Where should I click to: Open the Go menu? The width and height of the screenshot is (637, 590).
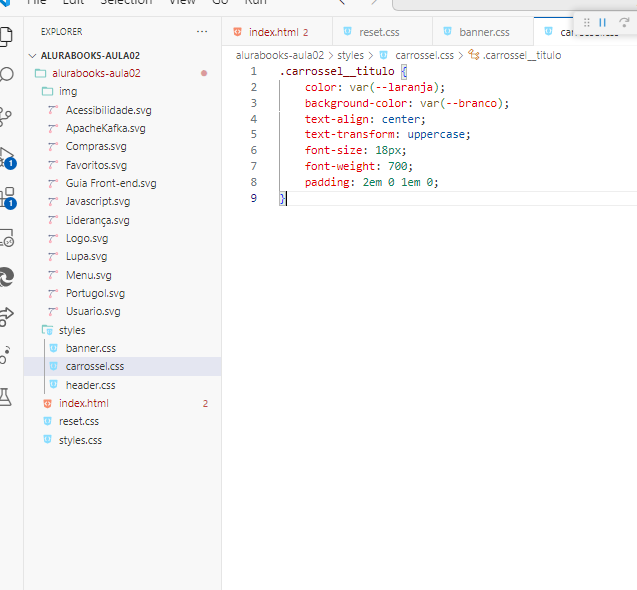point(220,2)
